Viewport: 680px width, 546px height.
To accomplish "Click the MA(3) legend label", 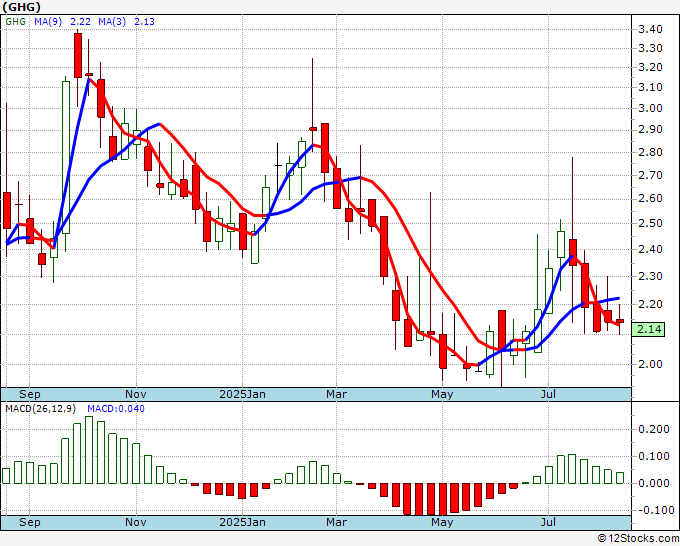I will pyautogui.click(x=112, y=22).
